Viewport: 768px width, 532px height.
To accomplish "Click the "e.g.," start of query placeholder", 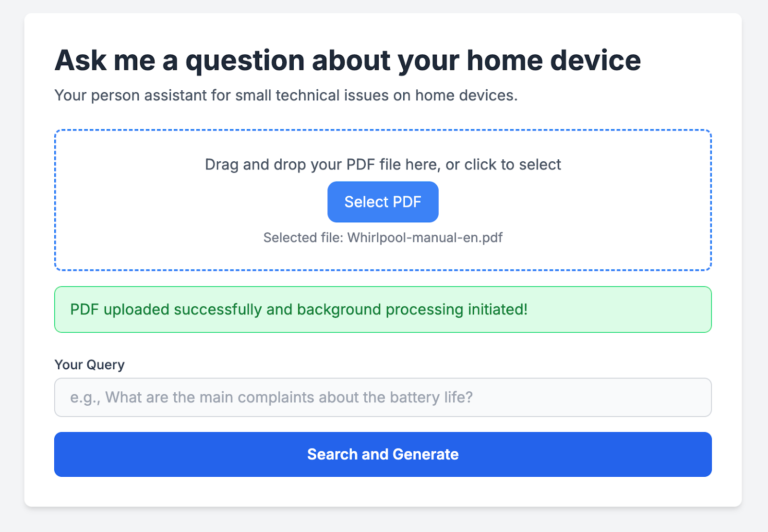I will (x=85, y=398).
